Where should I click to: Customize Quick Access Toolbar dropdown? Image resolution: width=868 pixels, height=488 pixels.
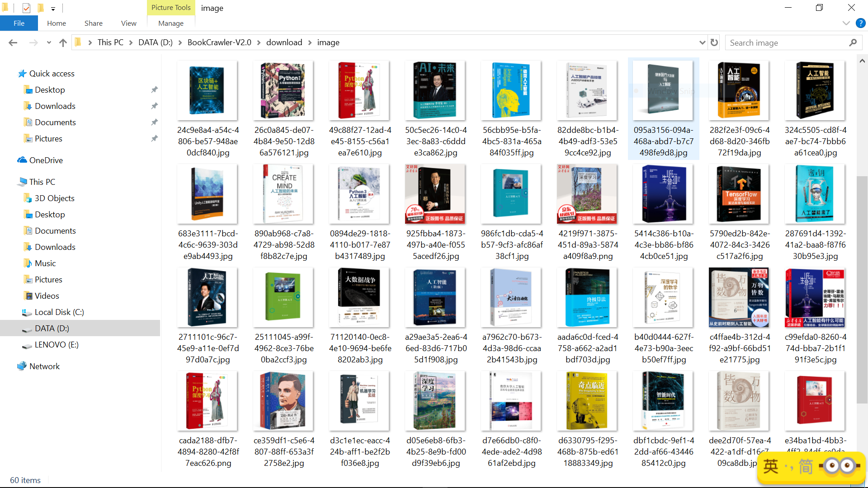tap(53, 9)
